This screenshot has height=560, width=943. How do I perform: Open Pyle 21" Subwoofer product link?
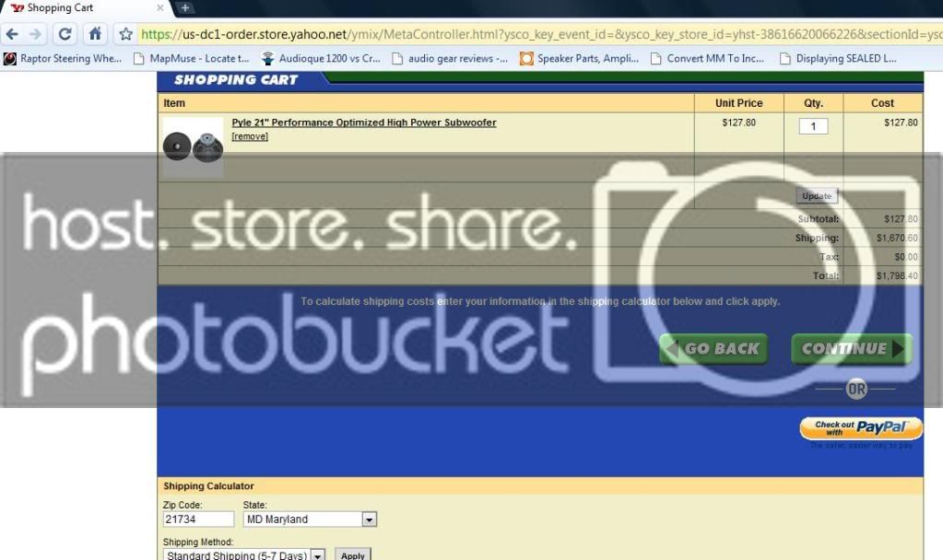click(364, 122)
